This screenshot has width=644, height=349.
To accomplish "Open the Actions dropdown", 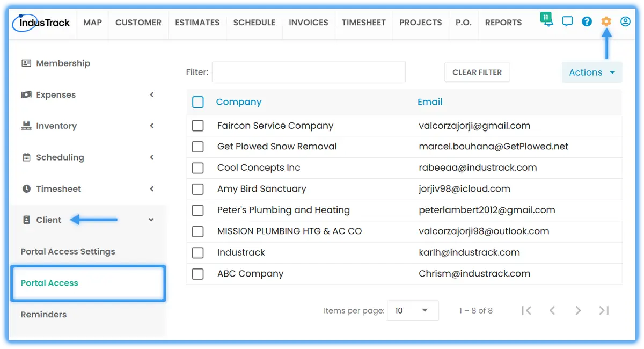I will click(592, 72).
